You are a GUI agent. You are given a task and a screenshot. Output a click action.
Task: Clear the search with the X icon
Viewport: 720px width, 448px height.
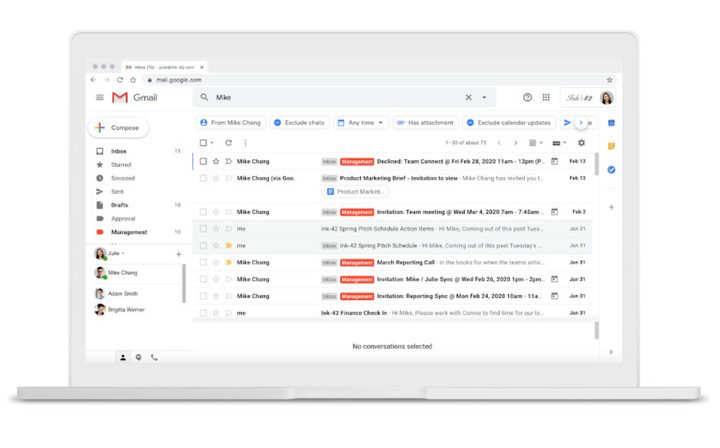click(468, 97)
